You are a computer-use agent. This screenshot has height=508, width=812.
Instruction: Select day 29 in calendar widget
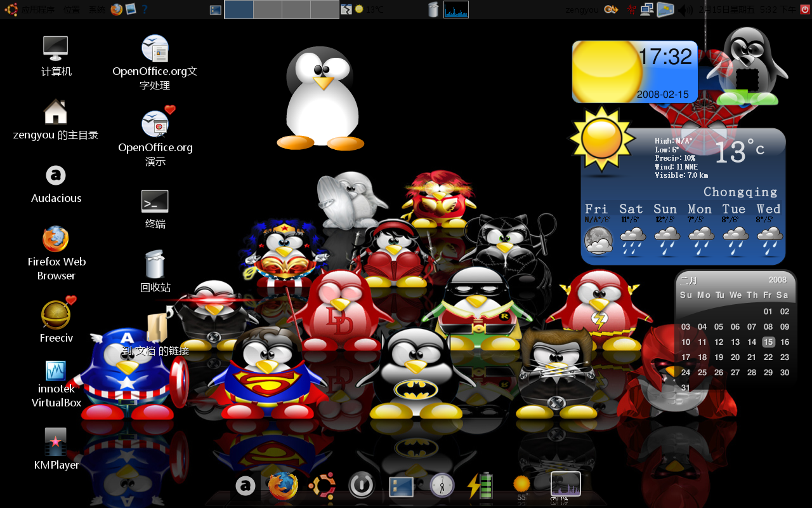click(x=768, y=373)
